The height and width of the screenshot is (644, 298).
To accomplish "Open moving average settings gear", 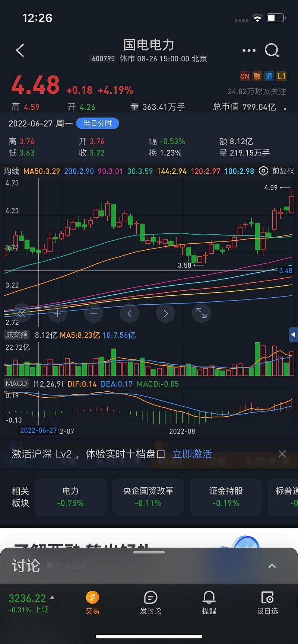I will pyautogui.click(x=263, y=171).
